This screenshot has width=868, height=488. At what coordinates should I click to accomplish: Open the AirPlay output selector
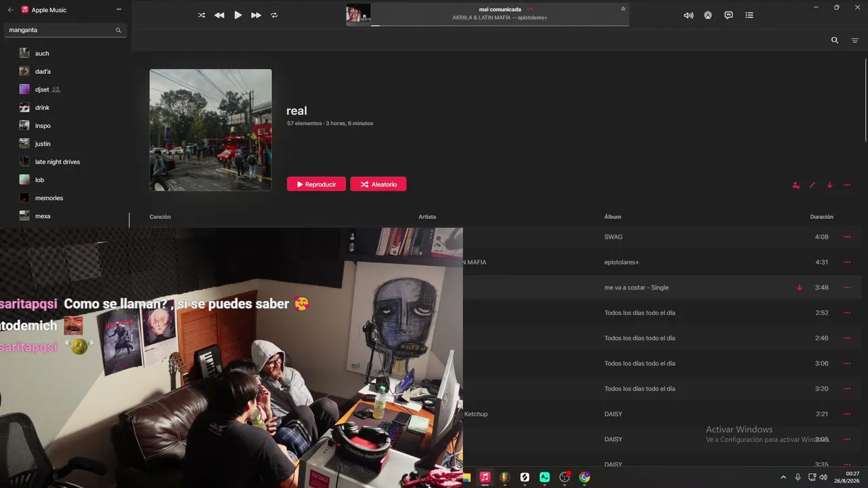point(708,15)
